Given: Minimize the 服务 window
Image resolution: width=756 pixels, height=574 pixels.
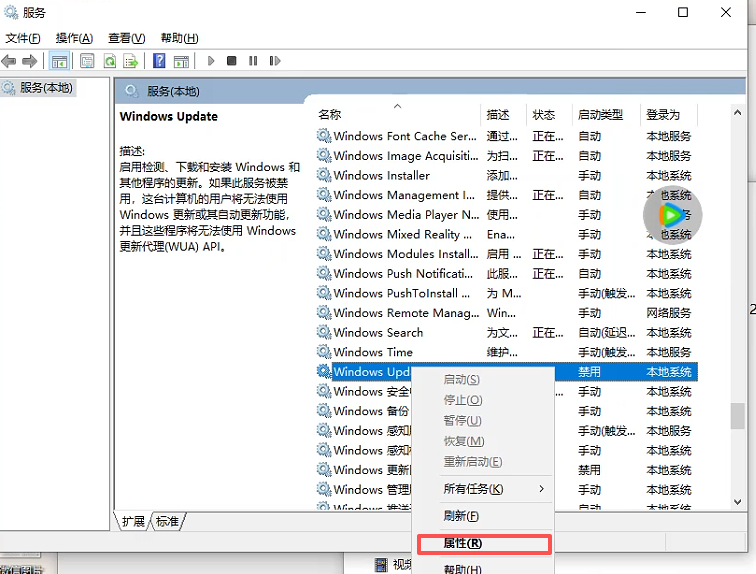Looking at the screenshot, I should (641, 12).
